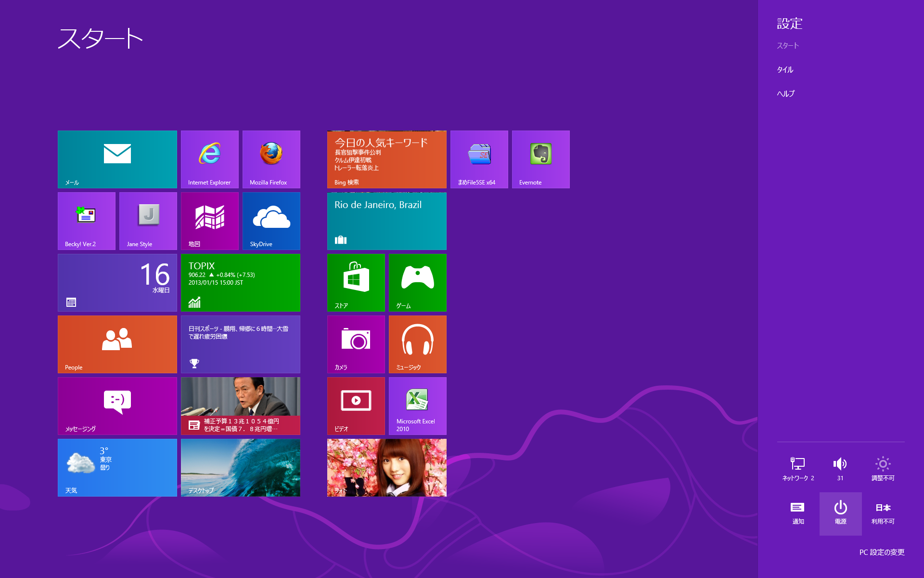Open Microsoft Excel 2010 tile
924x578 pixels.
pos(417,406)
